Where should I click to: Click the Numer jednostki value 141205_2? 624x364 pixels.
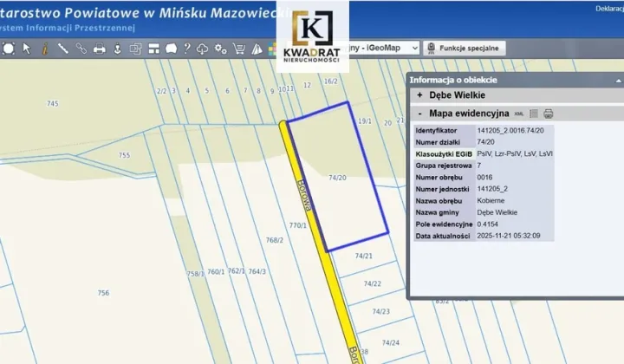492,189
